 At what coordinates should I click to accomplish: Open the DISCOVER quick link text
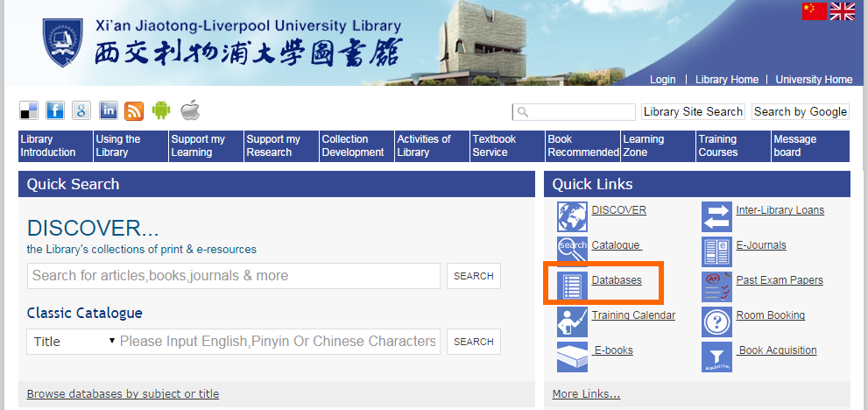point(619,210)
